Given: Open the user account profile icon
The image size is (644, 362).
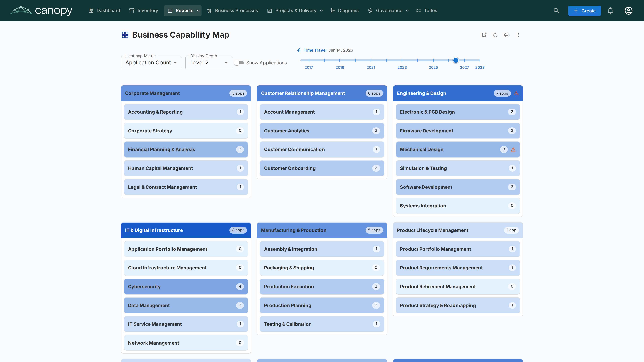Looking at the screenshot, I should point(629,11).
